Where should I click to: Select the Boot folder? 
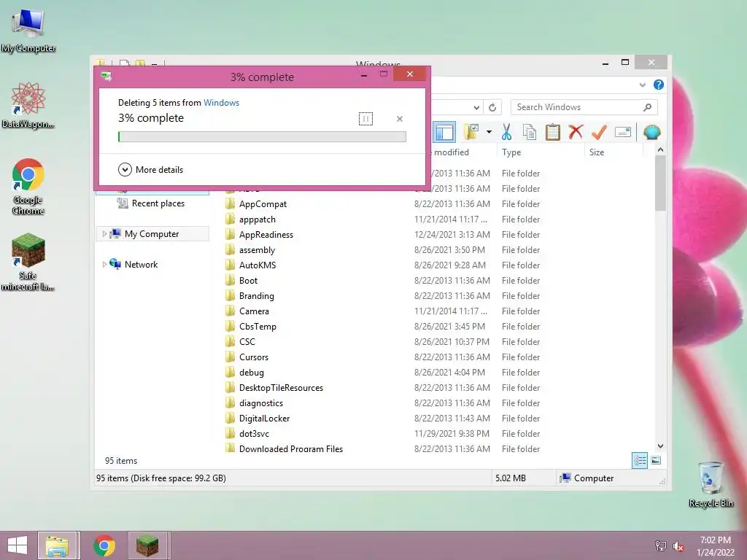coord(248,281)
